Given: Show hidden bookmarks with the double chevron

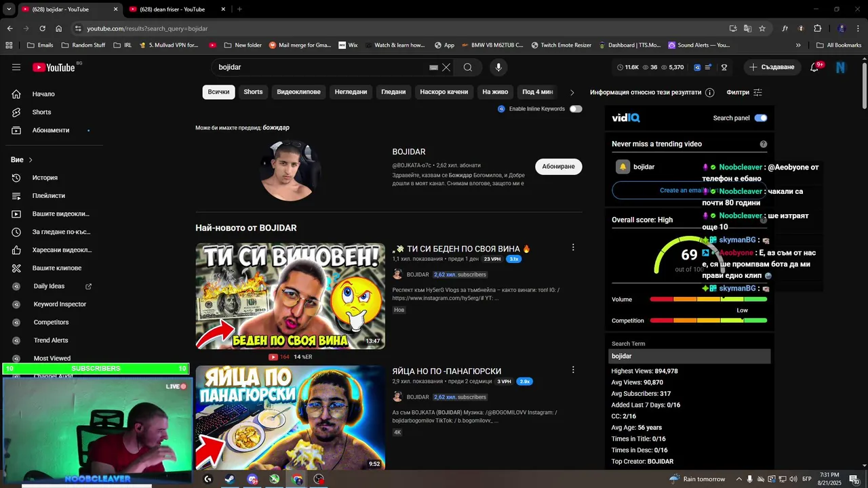Looking at the screenshot, I should click(x=798, y=45).
